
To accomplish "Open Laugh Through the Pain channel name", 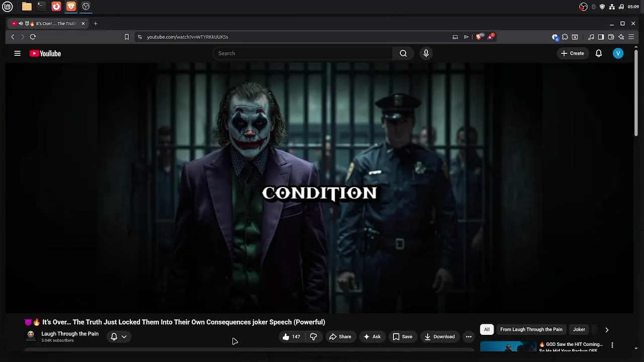I will (70, 334).
